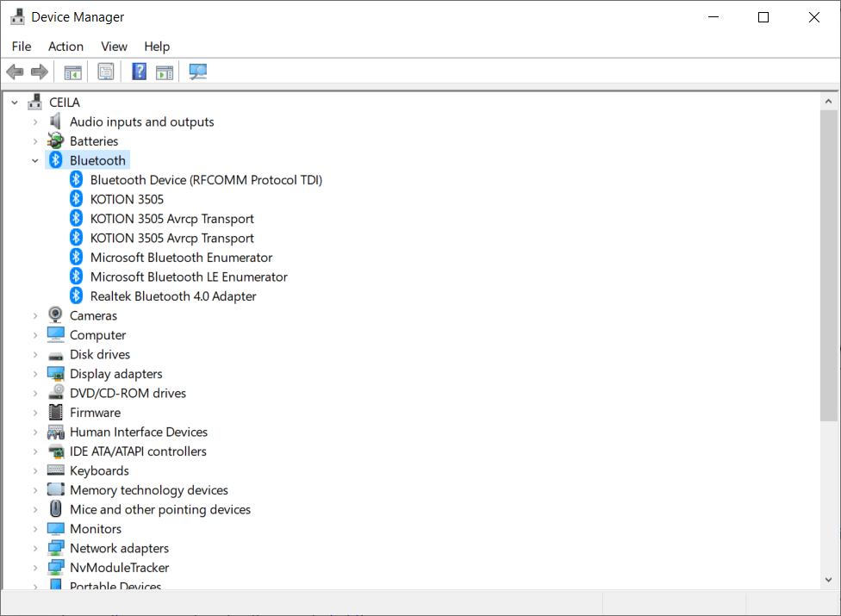The image size is (841, 616).
Task: Click Microsoft Bluetooth LE Enumerator icon
Action: [76, 276]
